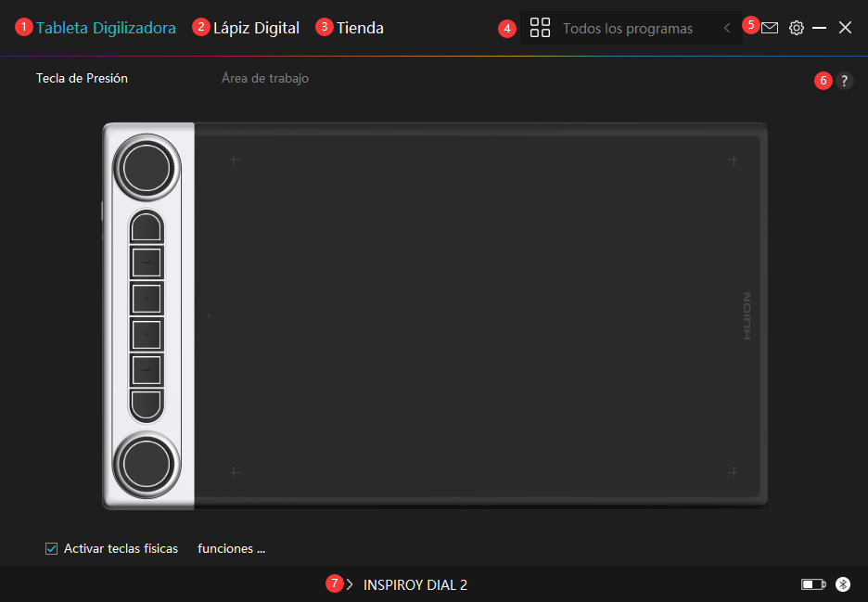Image resolution: width=868 pixels, height=602 pixels.
Task: Click the help question mark icon
Action: 843,81
